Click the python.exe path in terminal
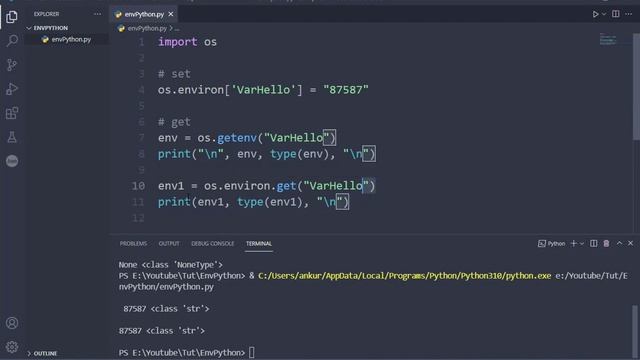This screenshot has height=360, width=640. pos(404,276)
